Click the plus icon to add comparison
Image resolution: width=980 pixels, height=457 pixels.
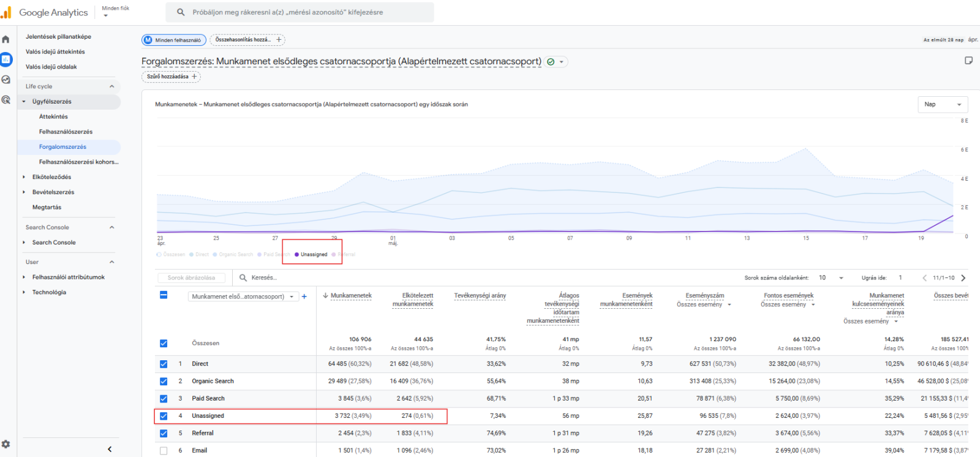(279, 40)
